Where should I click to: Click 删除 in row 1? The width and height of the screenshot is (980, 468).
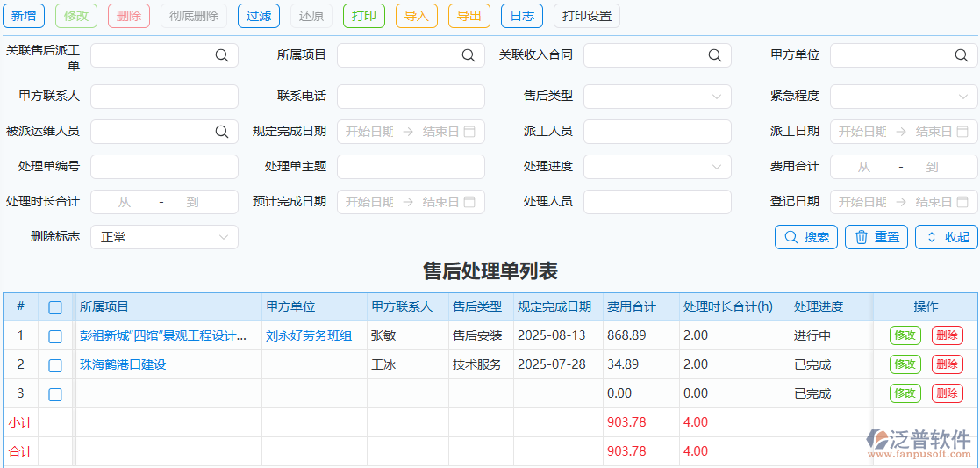pyautogui.click(x=948, y=335)
